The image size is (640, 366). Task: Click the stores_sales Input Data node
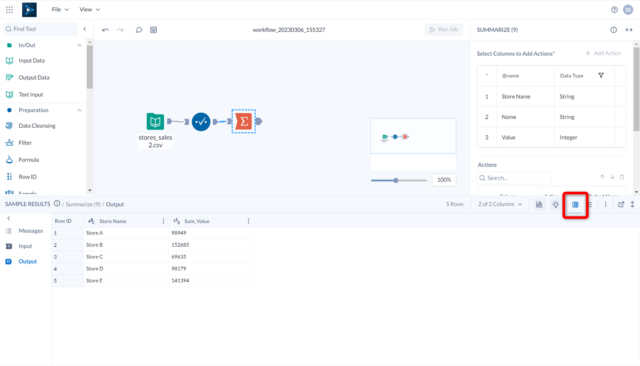coord(155,121)
